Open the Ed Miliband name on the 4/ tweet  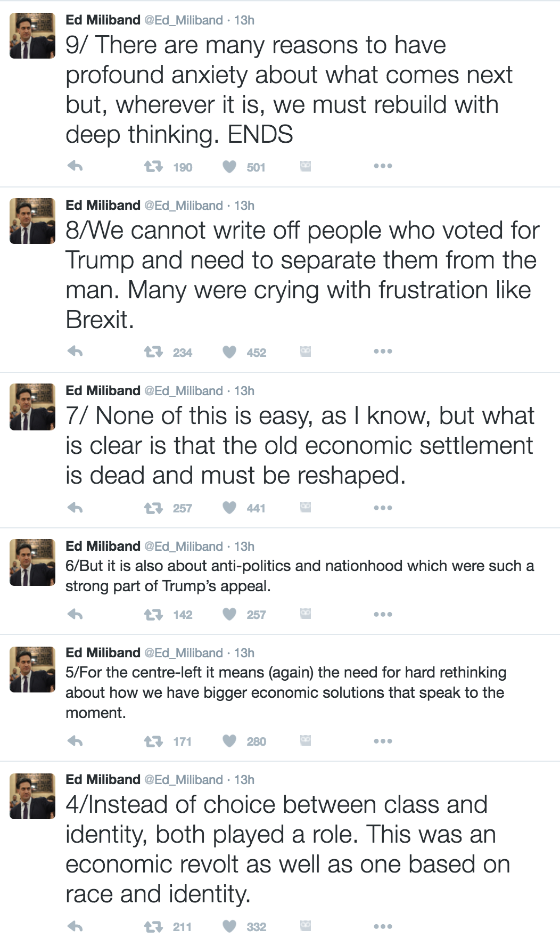pyautogui.click(x=103, y=779)
